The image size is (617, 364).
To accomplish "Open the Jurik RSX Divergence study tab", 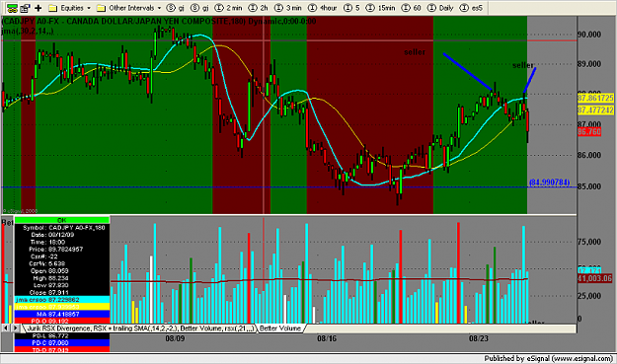I will coord(140,328).
